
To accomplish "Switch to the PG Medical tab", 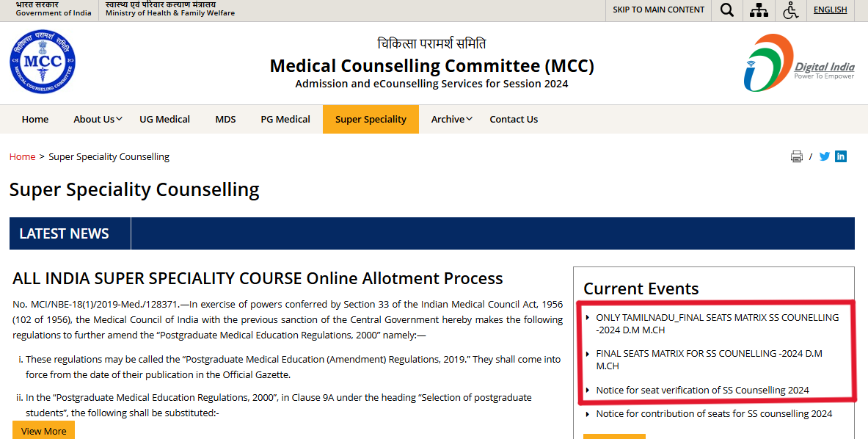I will [x=285, y=119].
